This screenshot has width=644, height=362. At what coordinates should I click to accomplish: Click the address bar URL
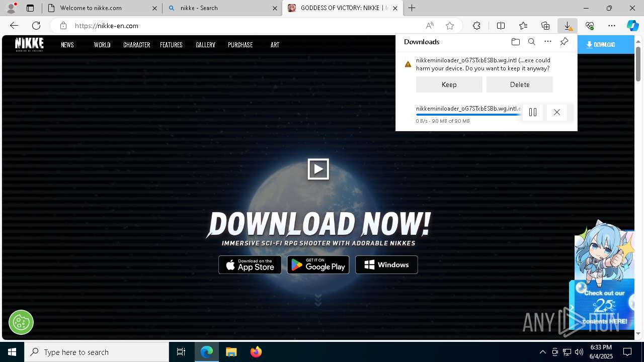(x=107, y=26)
